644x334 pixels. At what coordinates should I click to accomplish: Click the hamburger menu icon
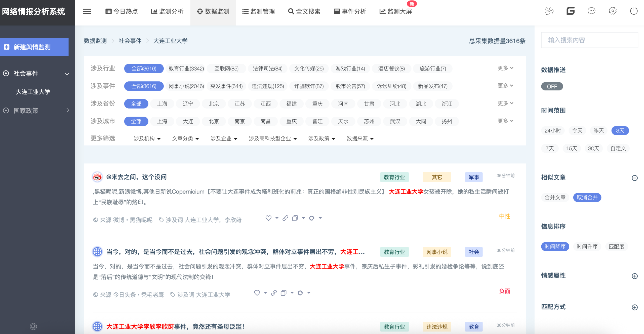[x=87, y=11]
